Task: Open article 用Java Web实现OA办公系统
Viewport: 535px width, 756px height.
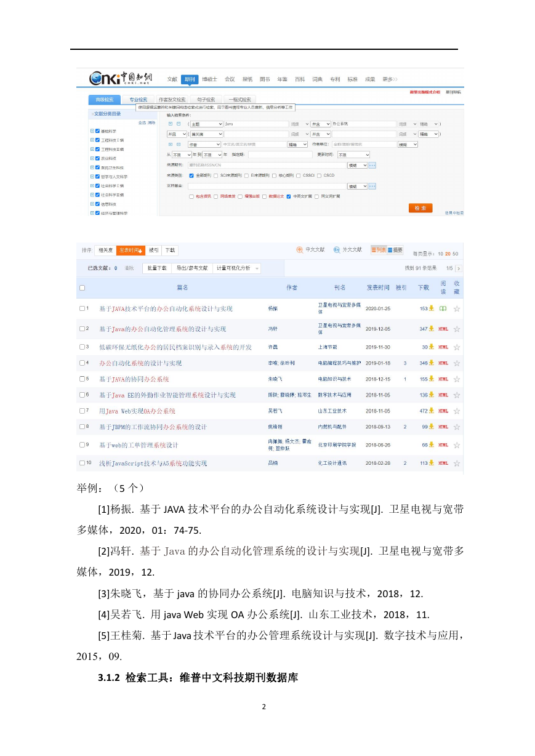Action: [x=137, y=411]
